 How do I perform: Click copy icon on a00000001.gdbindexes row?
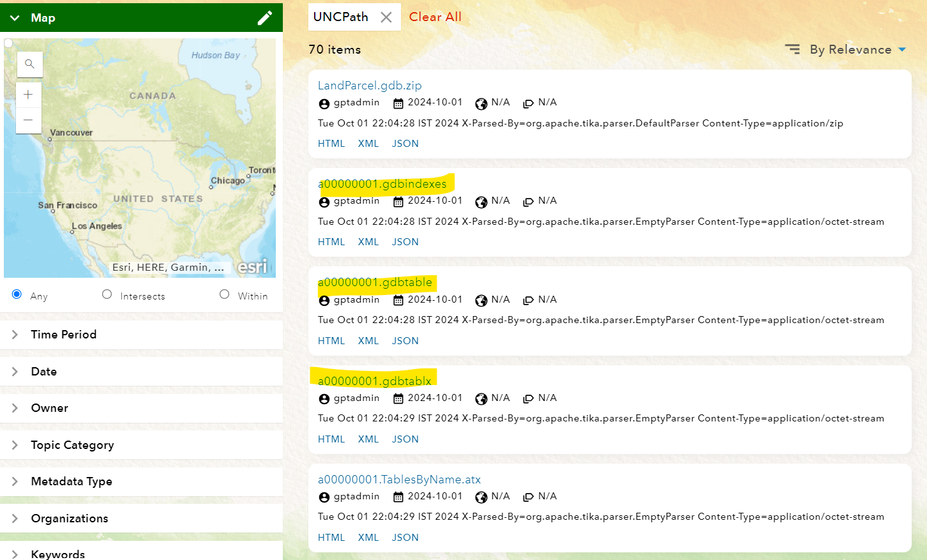coord(528,202)
